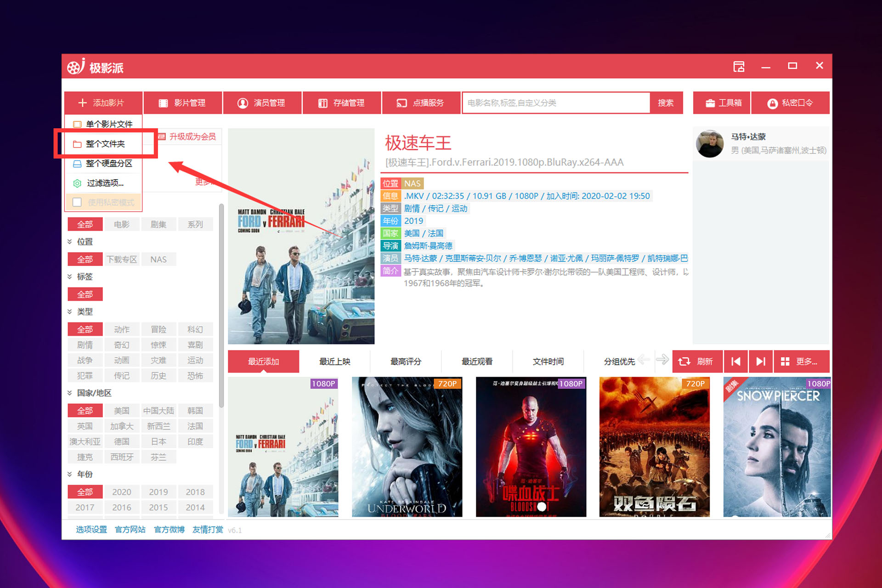Open Storage Management (存储管理)
882x588 pixels.
342,103
